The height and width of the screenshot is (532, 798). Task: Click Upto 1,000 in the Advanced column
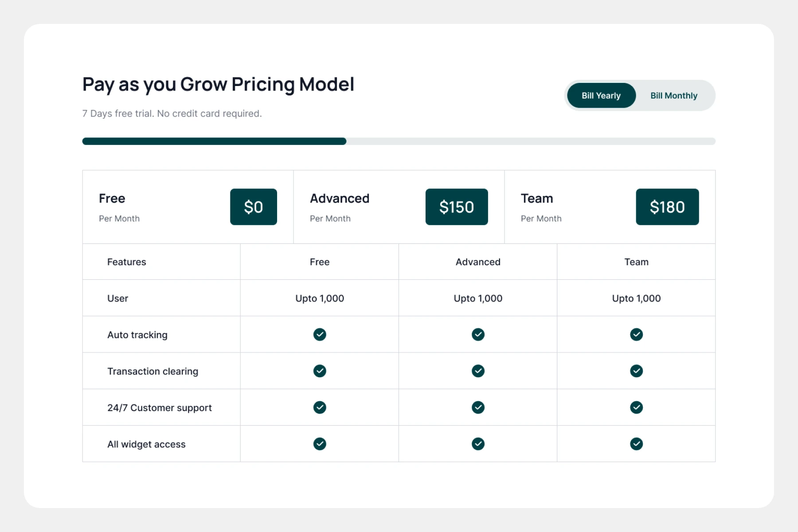(478, 298)
